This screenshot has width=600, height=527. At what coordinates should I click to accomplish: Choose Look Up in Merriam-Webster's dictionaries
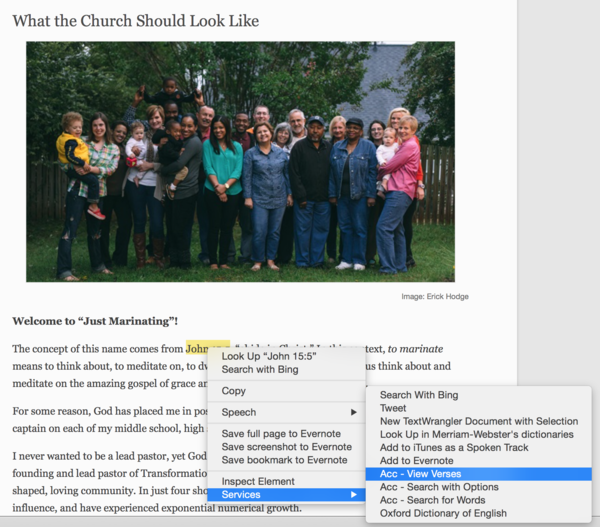pyautogui.click(x=479, y=434)
